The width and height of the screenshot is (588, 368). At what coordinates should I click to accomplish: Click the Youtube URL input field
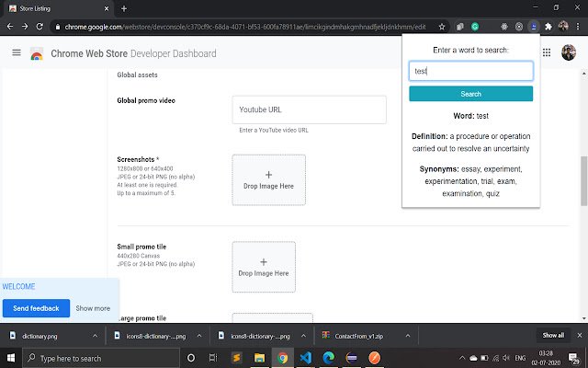[x=309, y=109]
